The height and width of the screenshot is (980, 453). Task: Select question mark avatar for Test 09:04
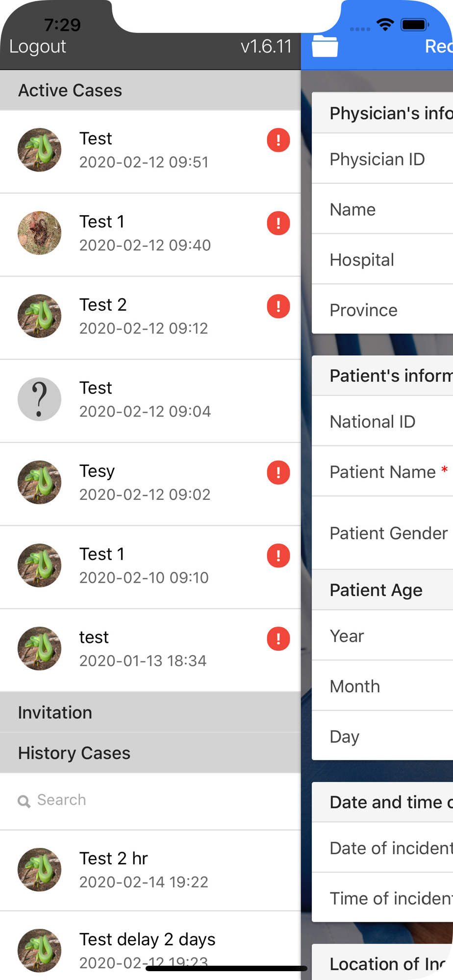[40, 399]
